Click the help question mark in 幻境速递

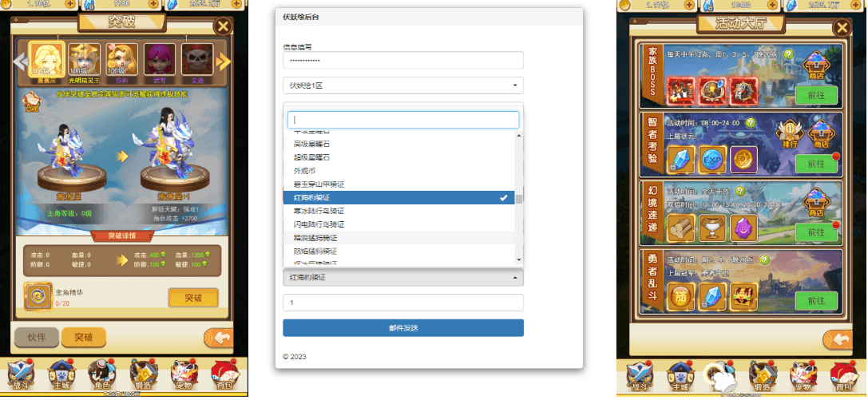pos(740,191)
